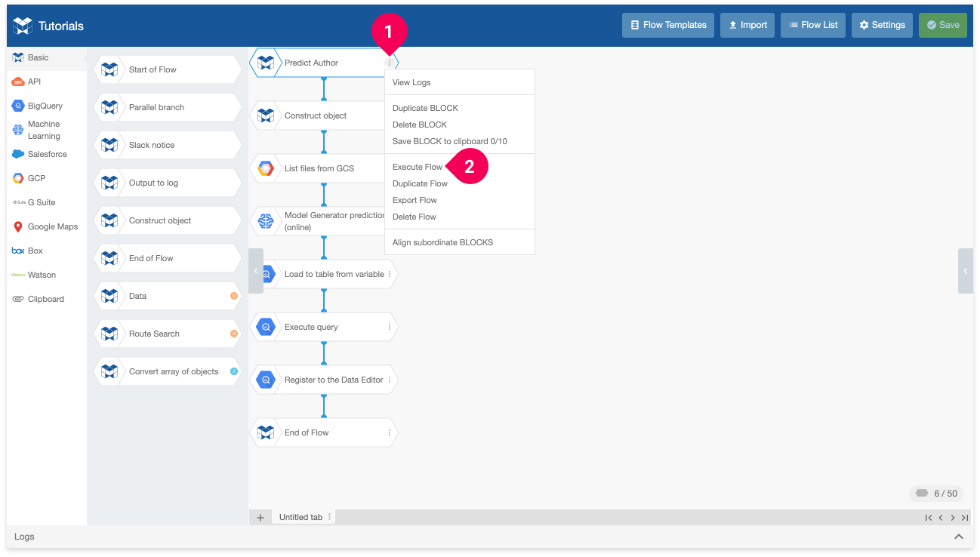Open canvas End of Flow menu dots
980x557 pixels.
click(390, 432)
